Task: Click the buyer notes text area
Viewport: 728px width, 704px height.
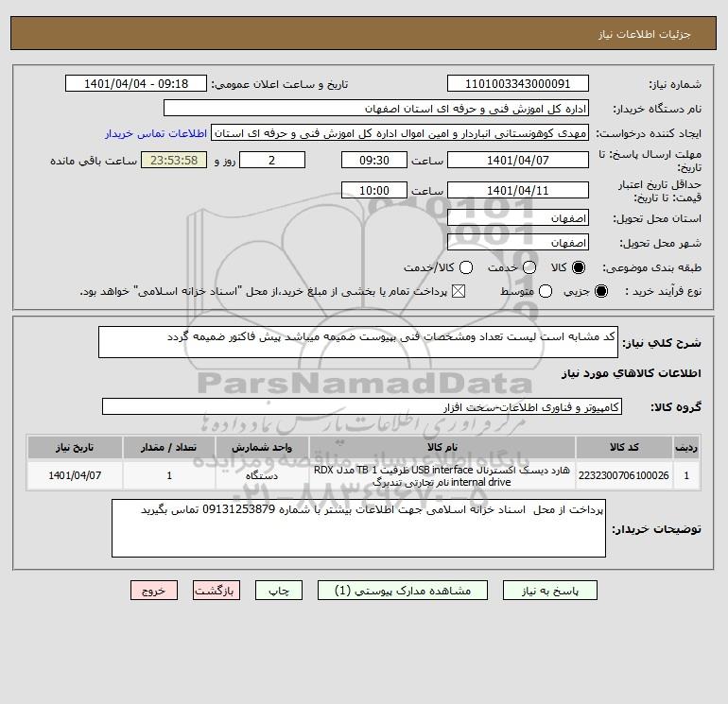Action: 358,528
